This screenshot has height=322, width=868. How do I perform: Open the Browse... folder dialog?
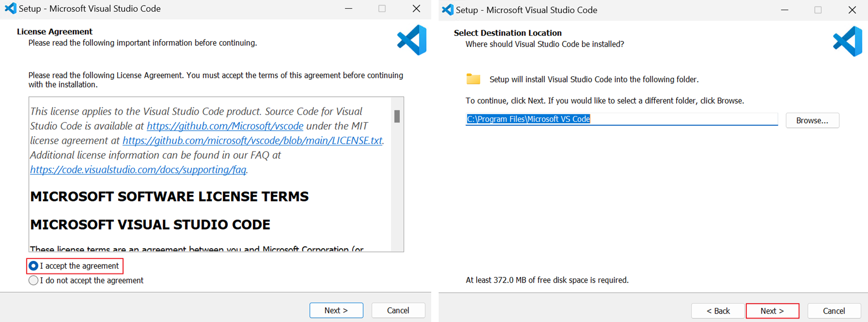(x=812, y=120)
